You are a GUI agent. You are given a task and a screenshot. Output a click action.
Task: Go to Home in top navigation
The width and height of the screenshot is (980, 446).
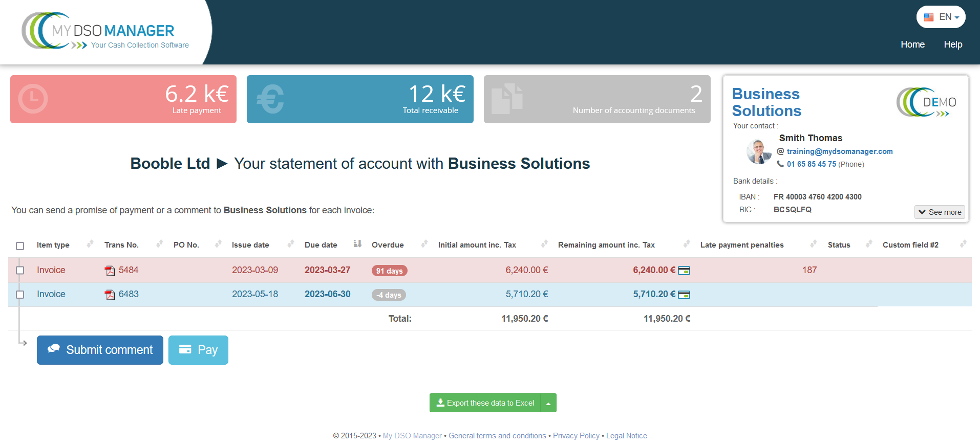point(912,44)
